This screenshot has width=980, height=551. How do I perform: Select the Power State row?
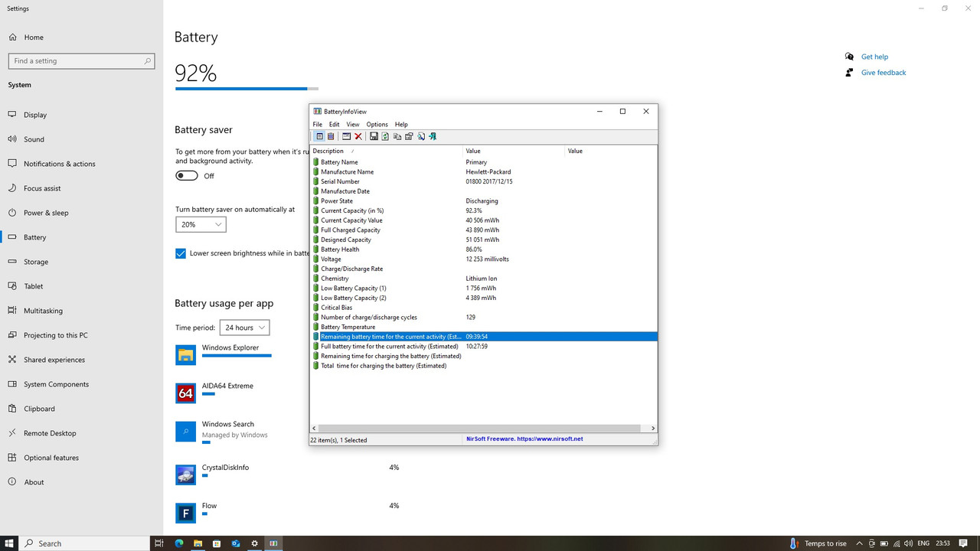pyautogui.click(x=483, y=201)
